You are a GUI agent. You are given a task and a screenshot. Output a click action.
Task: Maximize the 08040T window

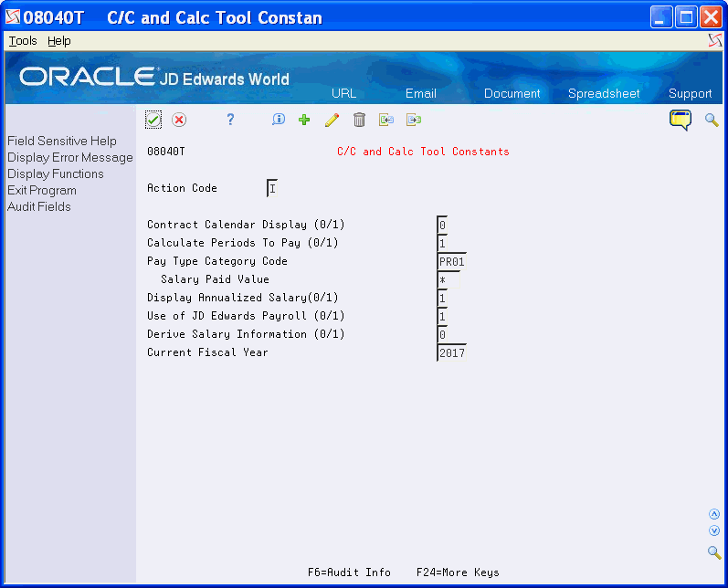(x=686, y=17)
